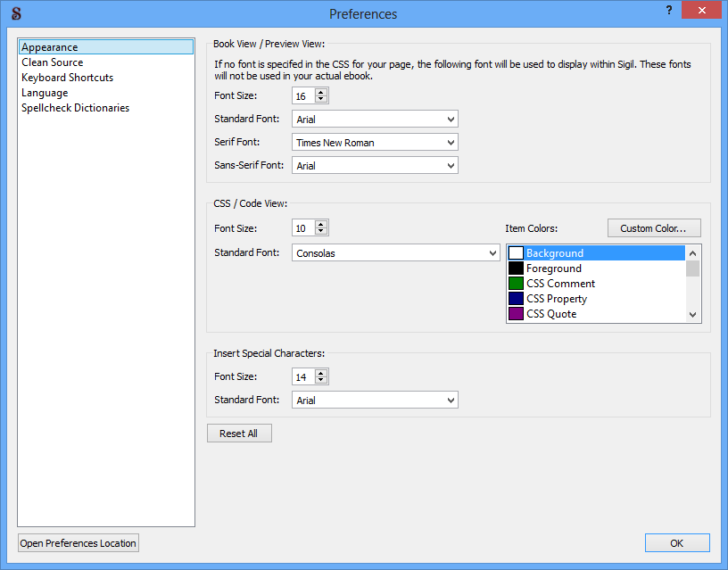
Task: Select Clean Source in the preferences list
Action: (x=53, y=62)
